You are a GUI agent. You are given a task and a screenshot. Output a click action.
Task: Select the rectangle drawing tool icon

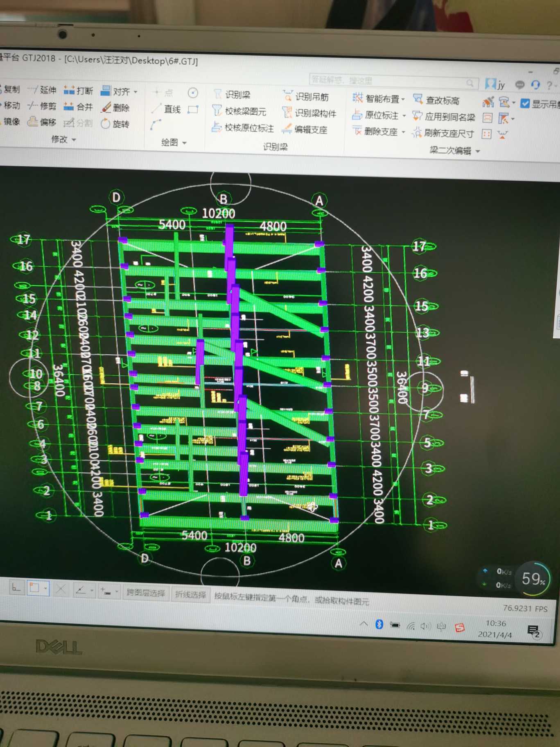tap(193, 110)
